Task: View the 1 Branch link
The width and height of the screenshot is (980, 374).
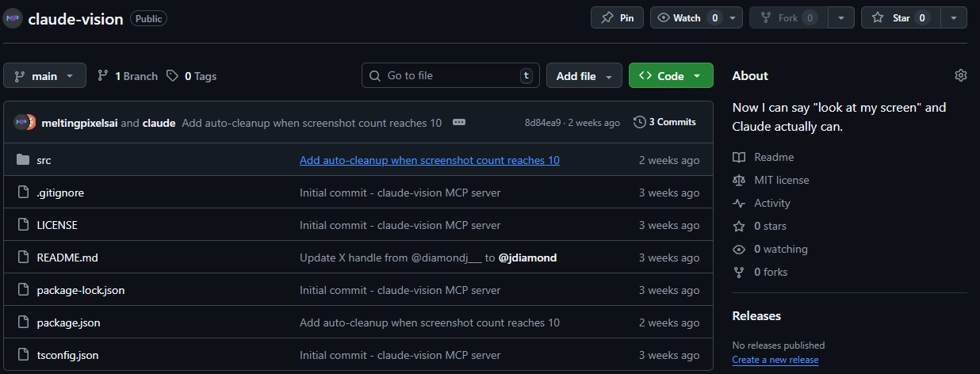Action: (x=127, y=76)
